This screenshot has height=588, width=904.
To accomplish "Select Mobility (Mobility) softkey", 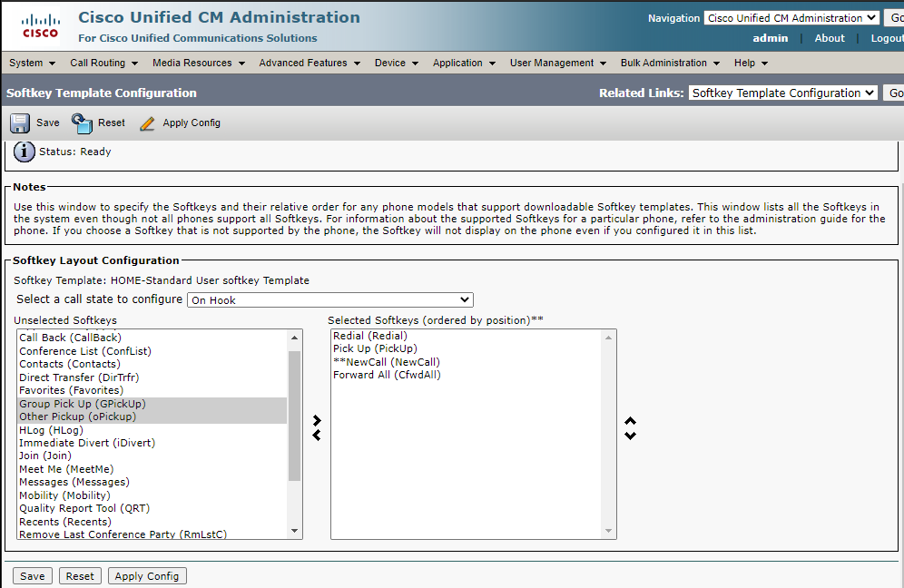I will [x=152, y=495].
